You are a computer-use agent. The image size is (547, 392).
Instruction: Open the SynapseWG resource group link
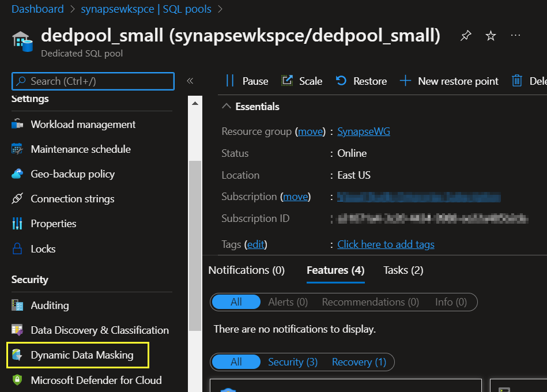(x=364, y=131)
